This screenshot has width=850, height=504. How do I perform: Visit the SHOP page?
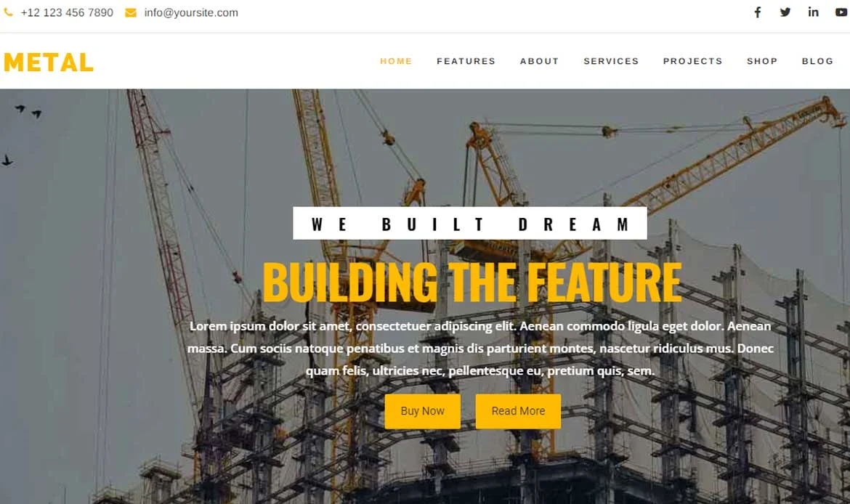coord(762,61)
